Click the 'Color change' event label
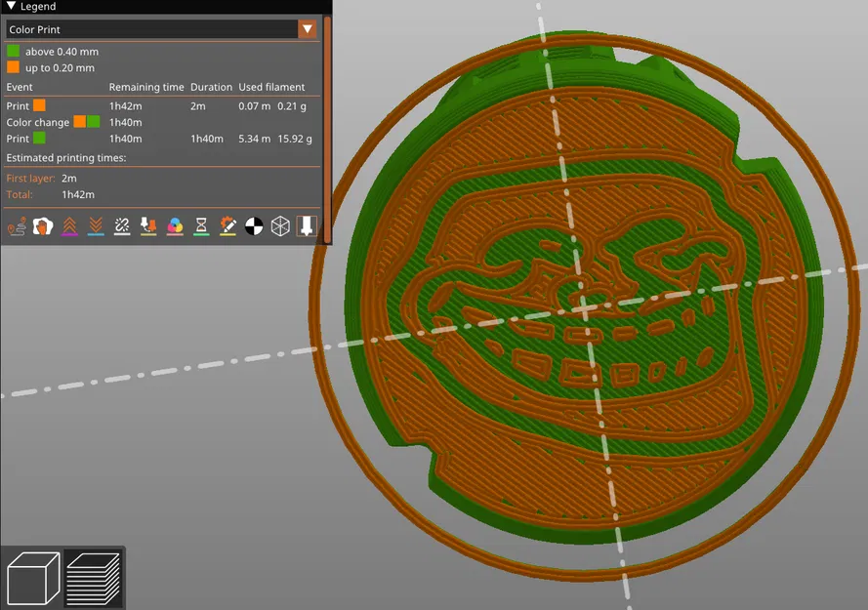The width and height of the screenshot is (868, 610). pos(38,122)
